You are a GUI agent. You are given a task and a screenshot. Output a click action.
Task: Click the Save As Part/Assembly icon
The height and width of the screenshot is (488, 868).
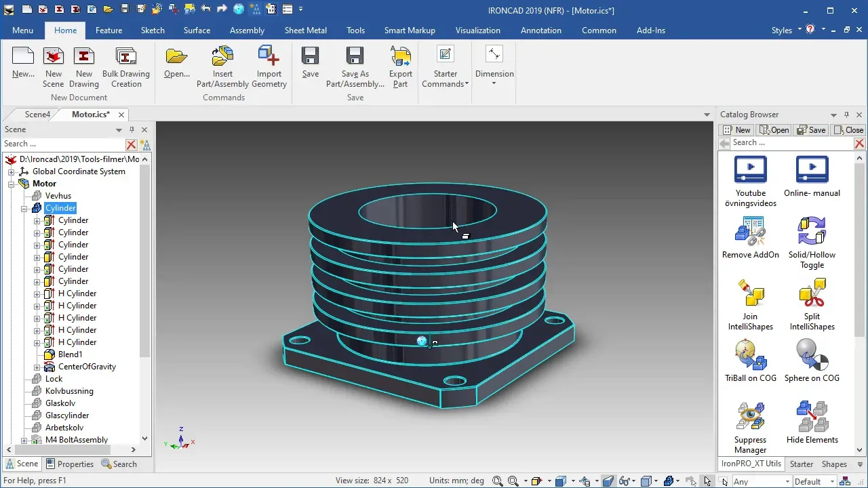coord(355,56)
